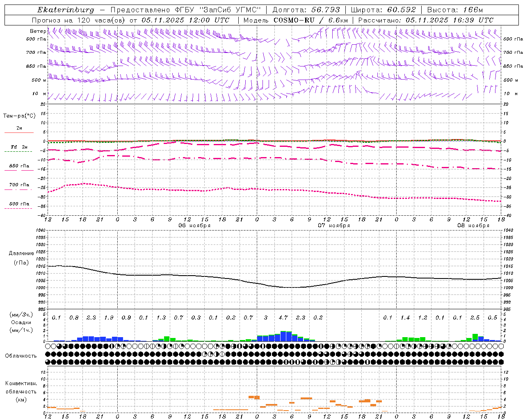Click the "Ветер" wind panel label
The width and height of the screenshot is (525, 420).
[38, 31]
